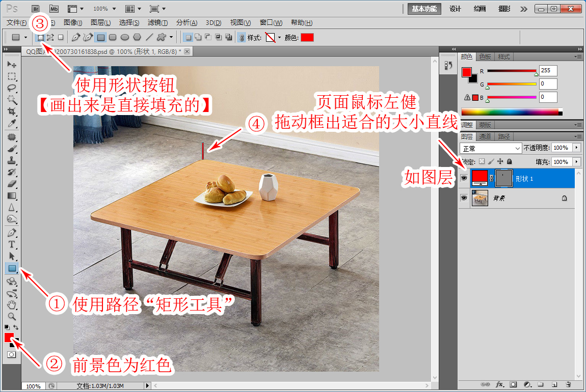This screenshot has height=392, width=586.
Task: Open the 滤镜 menu
Action: click(157, 23)
